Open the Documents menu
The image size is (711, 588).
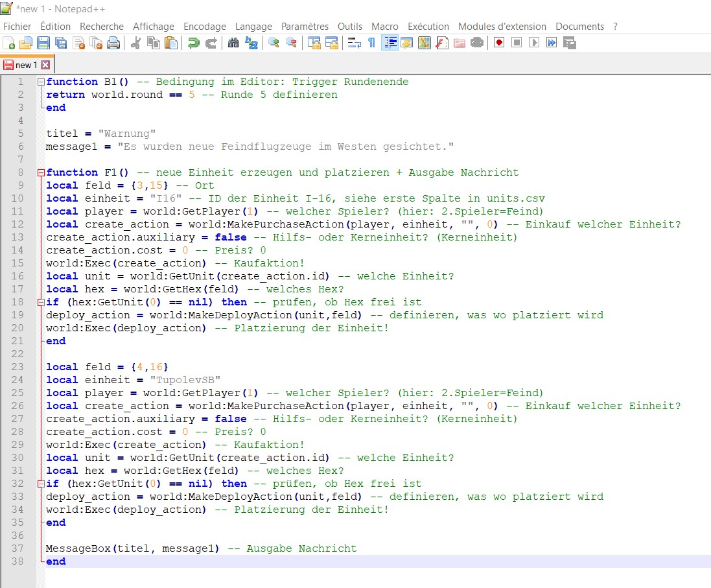[x=579, y=27]
